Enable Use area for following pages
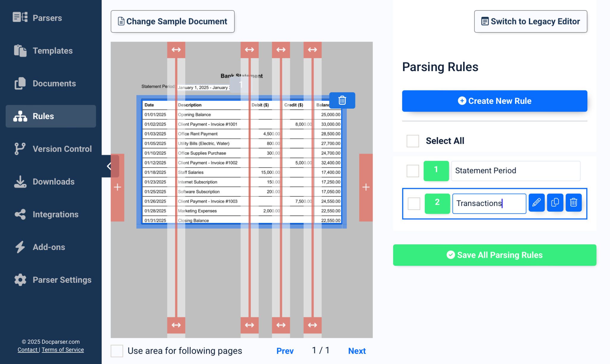Viewport: 610px width, 364px height. pos(117,351)
